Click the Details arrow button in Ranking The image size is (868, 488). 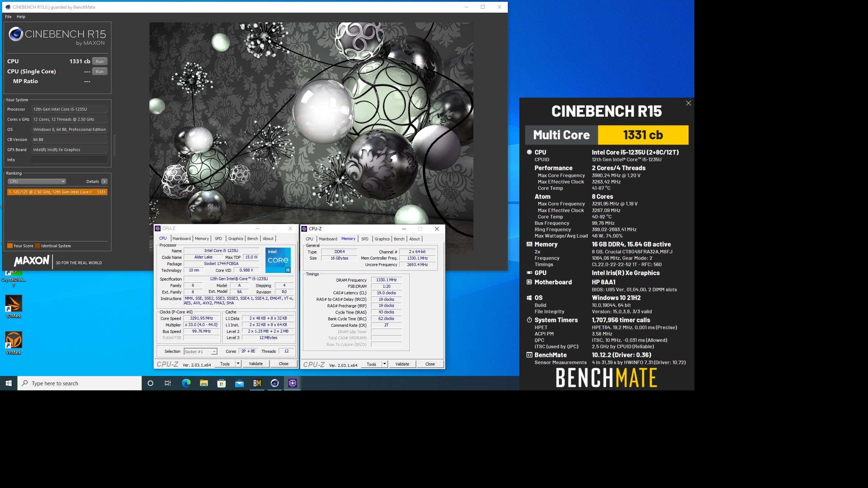(x=105, y=181)
